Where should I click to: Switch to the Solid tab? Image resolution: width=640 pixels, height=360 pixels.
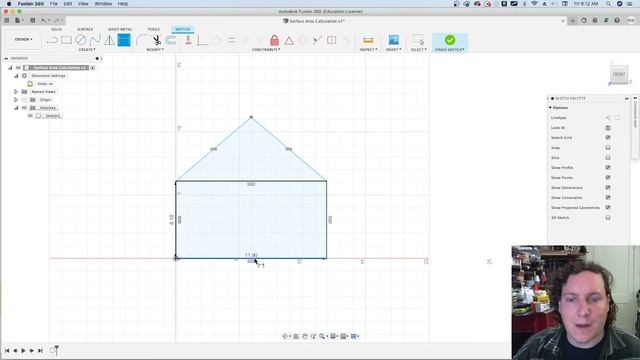click(56, 29)
